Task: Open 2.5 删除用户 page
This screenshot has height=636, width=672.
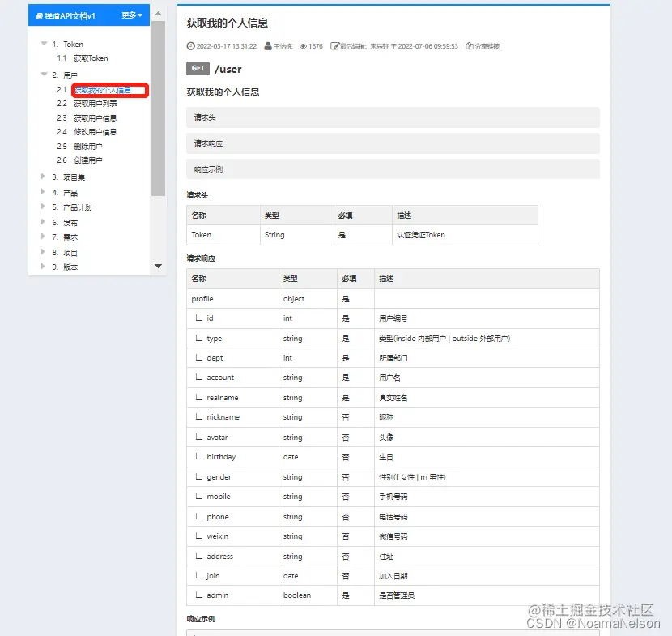Action: 88,147
